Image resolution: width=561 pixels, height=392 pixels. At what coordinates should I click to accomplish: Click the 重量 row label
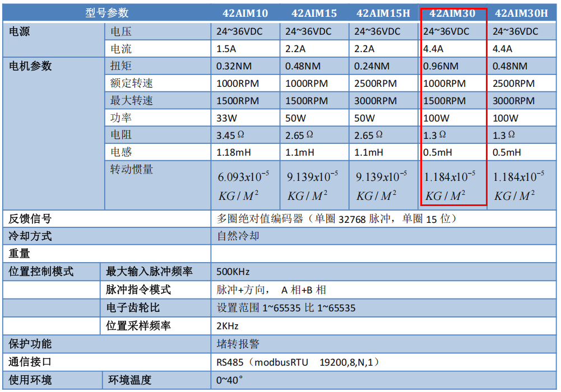pyautogui.click(x=19, y=253)
